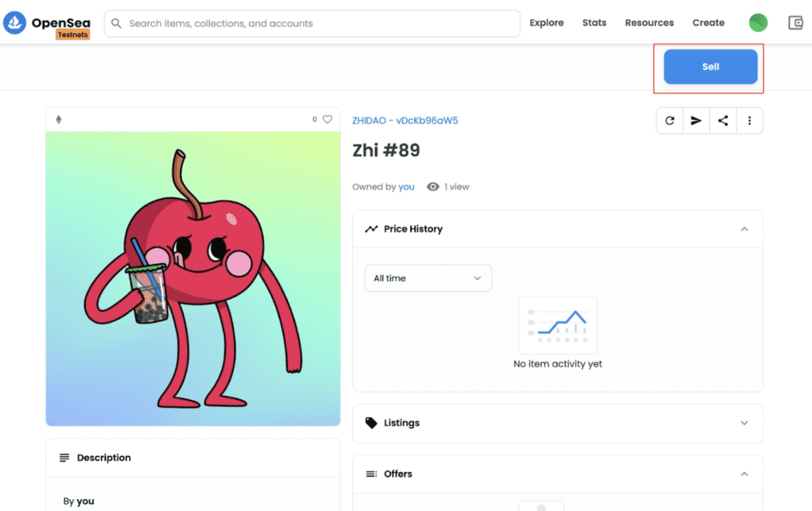This screenshot has width=812, height=511.
Task: Click the Zhi #89 title
Action: tap(386, 150)
